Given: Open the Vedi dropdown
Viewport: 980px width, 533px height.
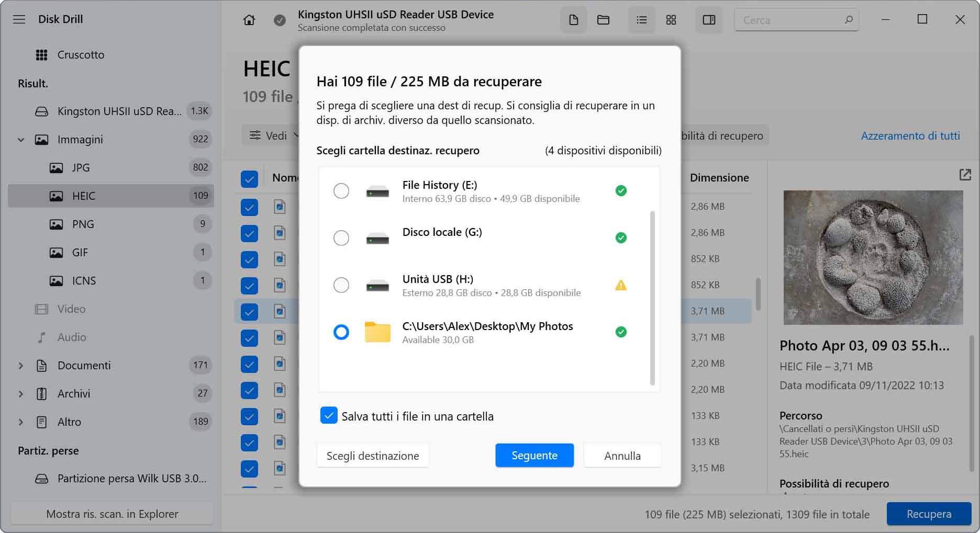Looking at the screenshot, I should (271, 135).
